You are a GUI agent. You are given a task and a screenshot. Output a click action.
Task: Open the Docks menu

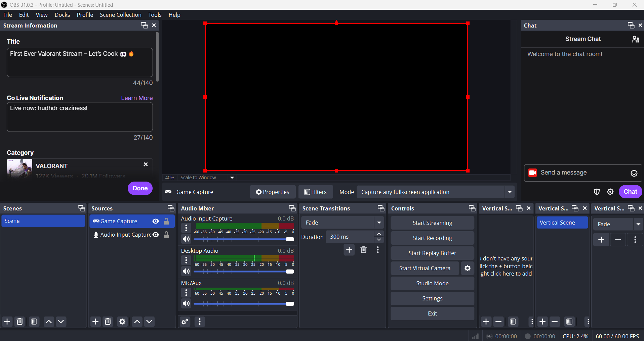point(62,15)
